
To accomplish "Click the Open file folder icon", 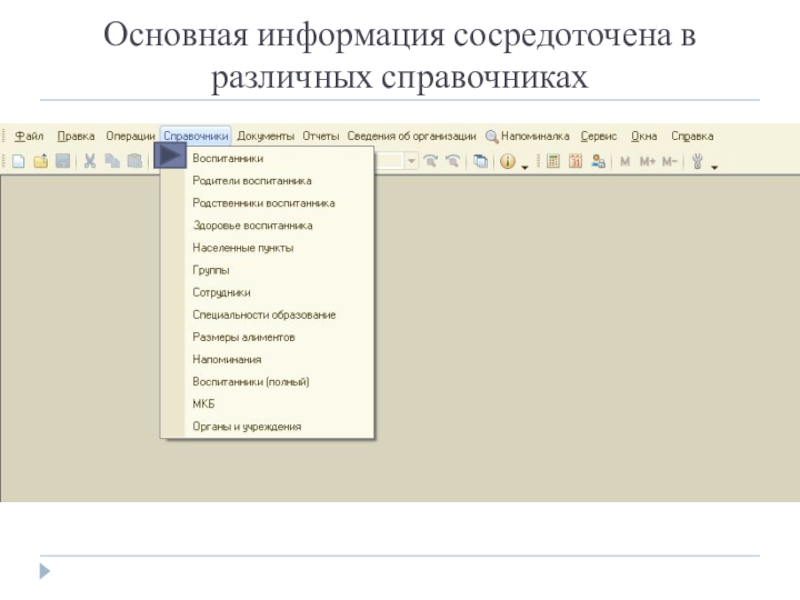I will (x=41, y=161).
